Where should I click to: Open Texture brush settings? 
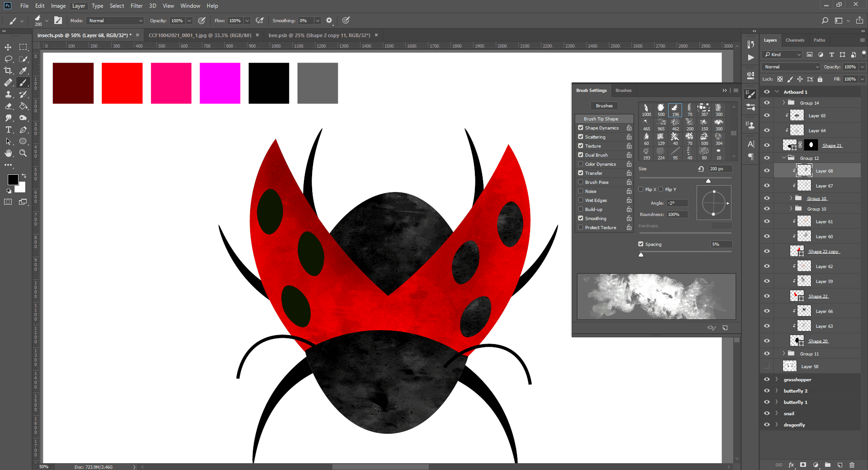pyautogui.click(x=593, y=146)
